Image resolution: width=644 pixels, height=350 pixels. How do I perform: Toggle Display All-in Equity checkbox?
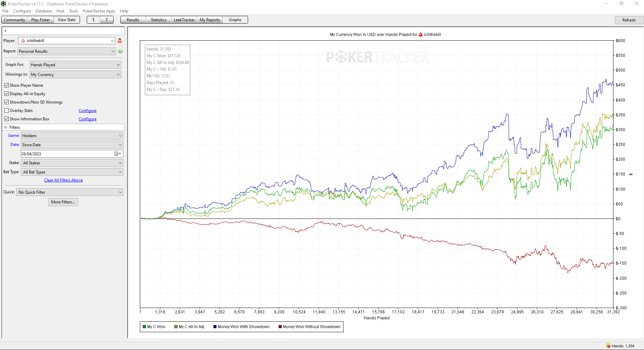tap(6, 94)
